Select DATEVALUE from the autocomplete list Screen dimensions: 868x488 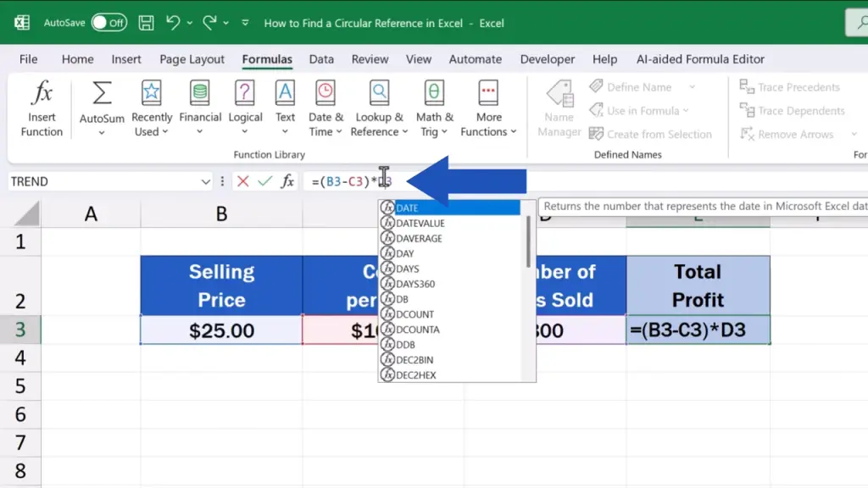[420, 224]
